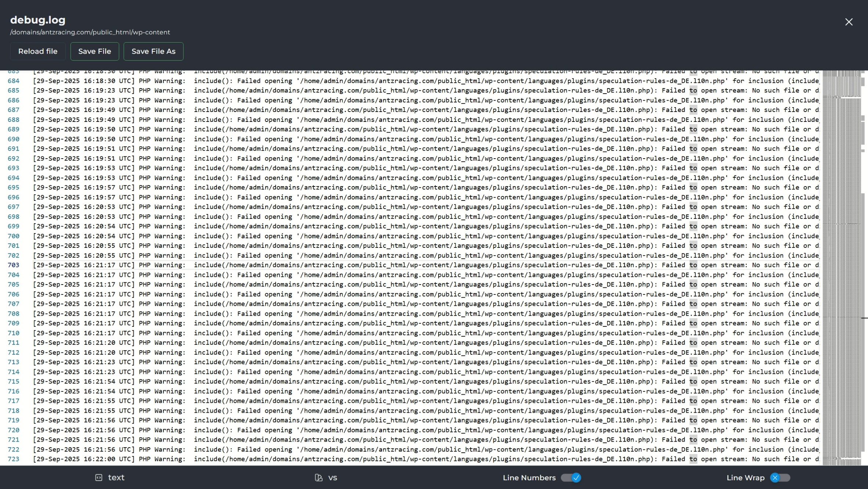Click the Line Numbers label
This screenshot has width=868, height=489.
click(529, 478)
